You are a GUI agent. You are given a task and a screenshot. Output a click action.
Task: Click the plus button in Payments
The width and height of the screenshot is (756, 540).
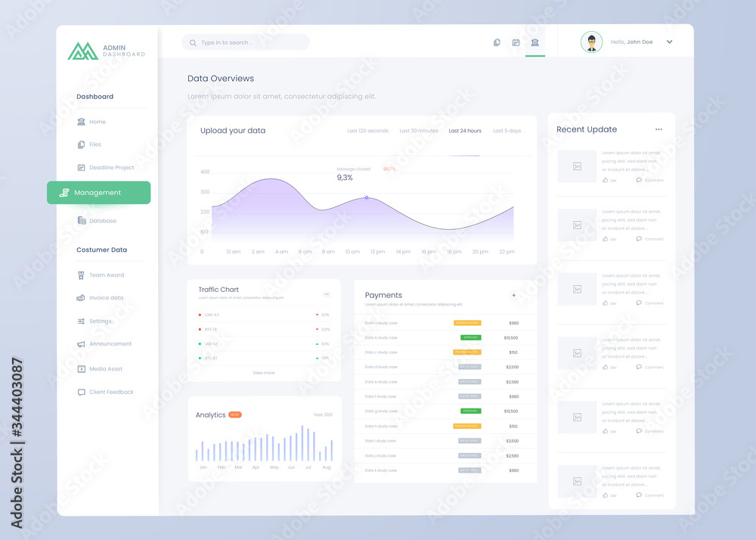tap(513, 295)
